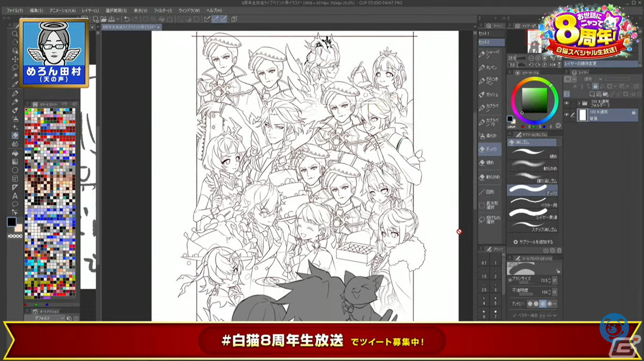
Task: Select the Move layer tool
Action: 15,59
